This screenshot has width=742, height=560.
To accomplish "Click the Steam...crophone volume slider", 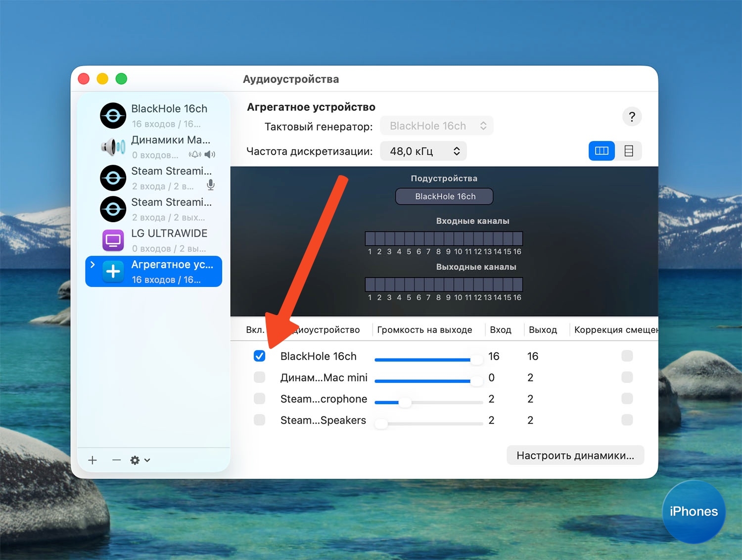I will coord(429,402).
